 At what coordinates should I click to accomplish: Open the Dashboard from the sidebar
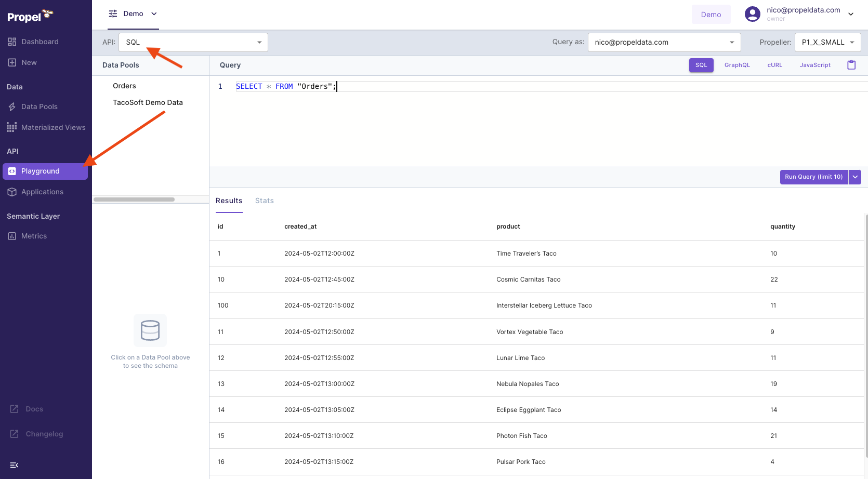(40, 42)
